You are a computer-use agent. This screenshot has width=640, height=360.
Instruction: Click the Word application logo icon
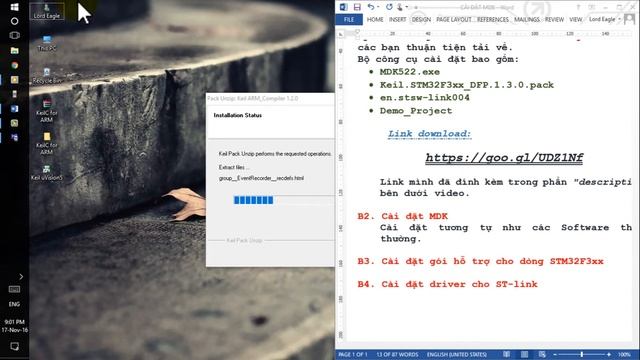(344, 7)
